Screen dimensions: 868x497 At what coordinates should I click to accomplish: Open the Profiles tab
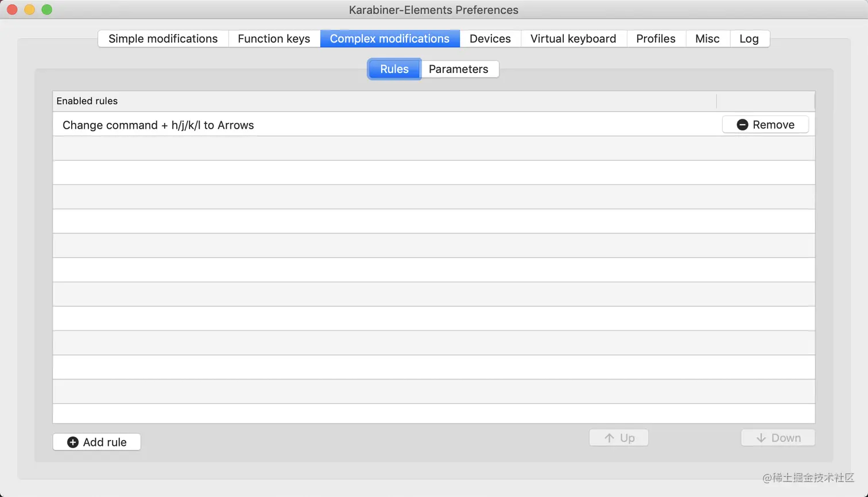(x=656, y=38)
